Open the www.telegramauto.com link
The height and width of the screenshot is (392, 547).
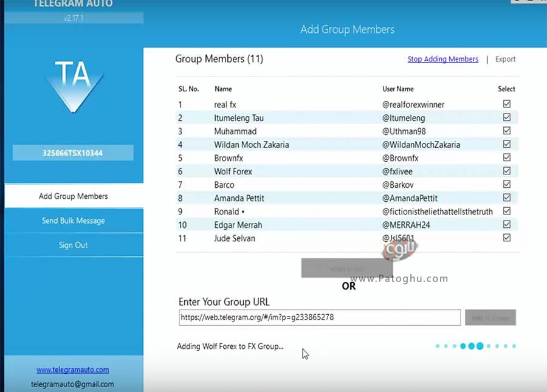tap(72, 370)
